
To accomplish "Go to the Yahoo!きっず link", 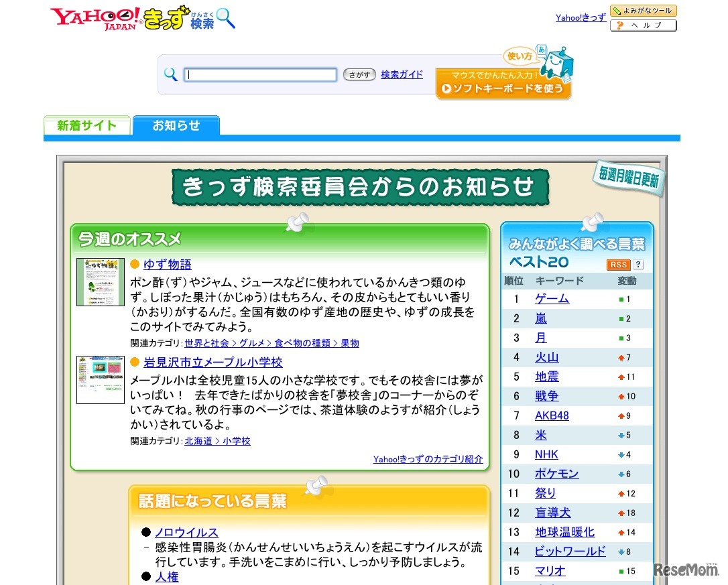I will click(x=581, y=17).
